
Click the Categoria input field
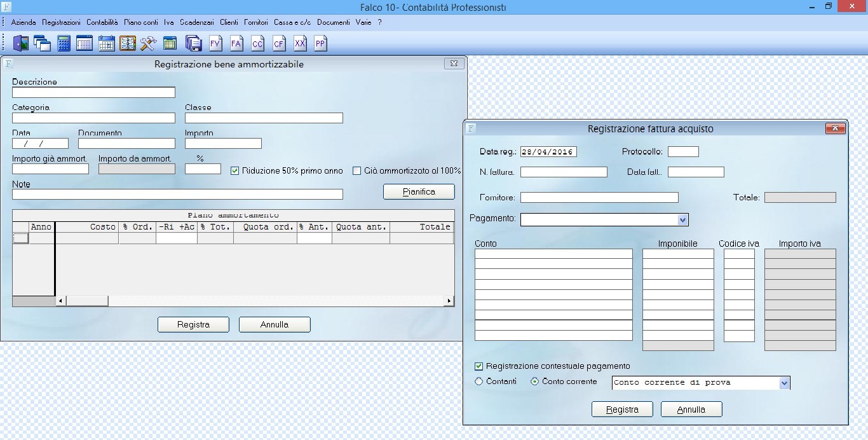tap(93, 118)
